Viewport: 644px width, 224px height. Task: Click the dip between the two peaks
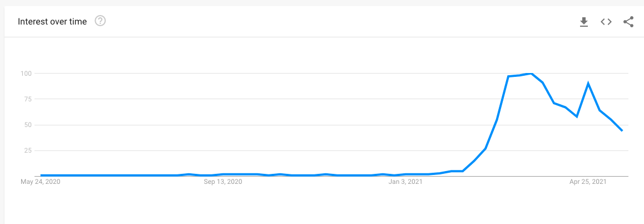[577, 116]
